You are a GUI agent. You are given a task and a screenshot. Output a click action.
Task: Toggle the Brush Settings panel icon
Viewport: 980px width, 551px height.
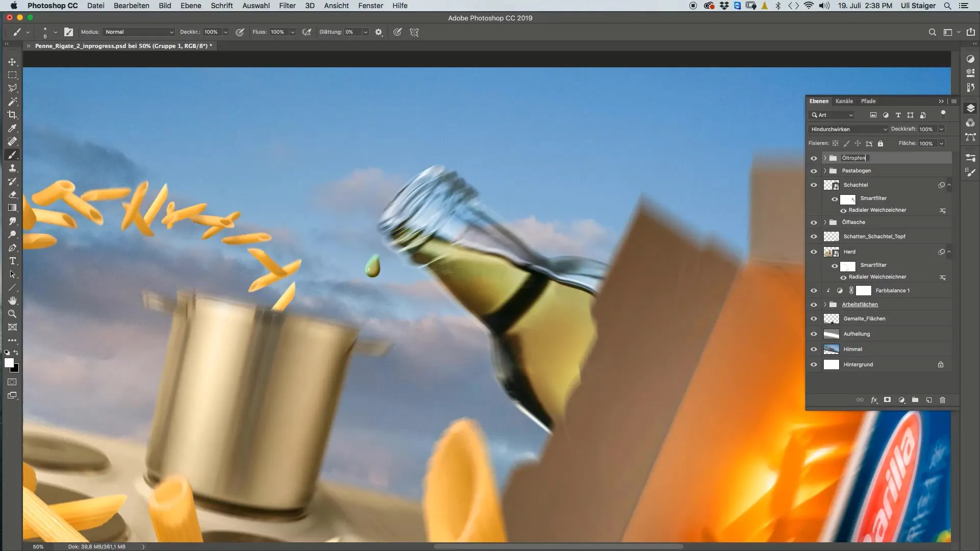(68, 32)
